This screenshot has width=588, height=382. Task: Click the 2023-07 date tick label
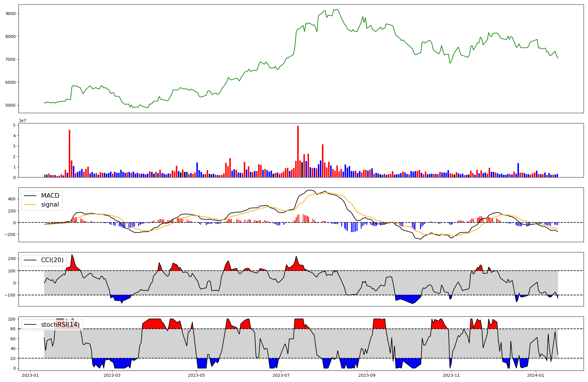pos(281,375)
